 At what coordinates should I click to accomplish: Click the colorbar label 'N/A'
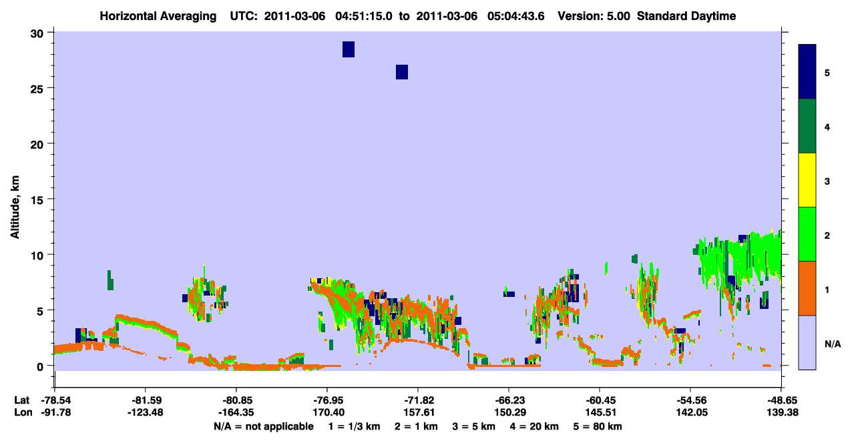[832, 344]
